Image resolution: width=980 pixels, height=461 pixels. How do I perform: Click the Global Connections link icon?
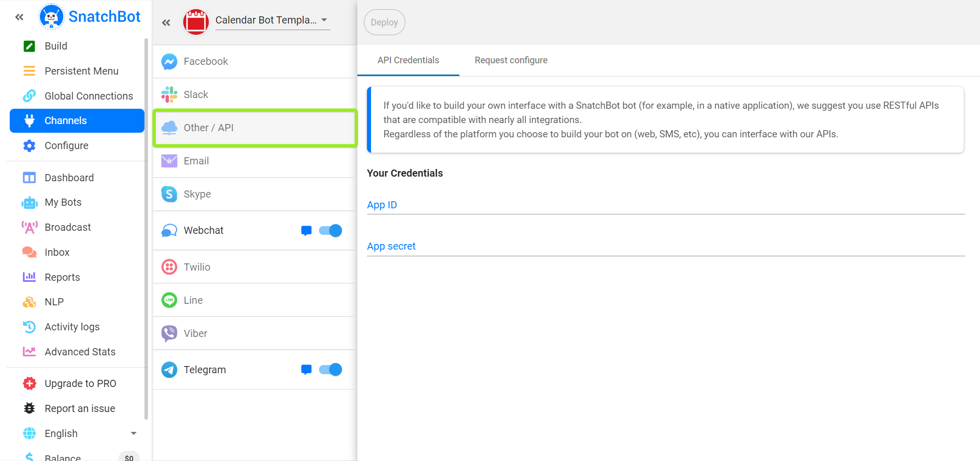click(30, 96)
